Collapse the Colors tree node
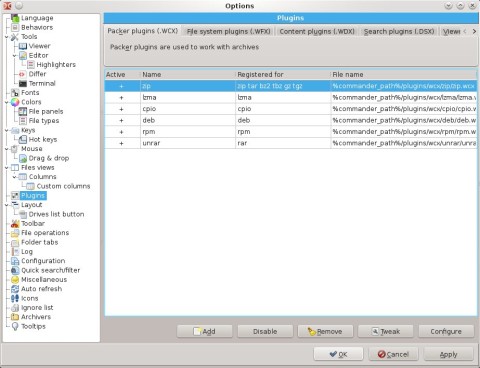The width and height of the screenshot is (480, 368). [x=6, y=102]
